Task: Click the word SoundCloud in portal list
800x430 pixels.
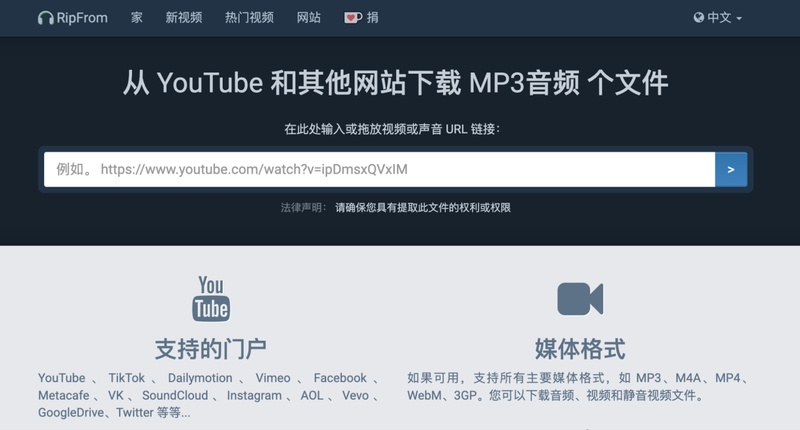Action: pyautogui.click(x=175, y=395)
